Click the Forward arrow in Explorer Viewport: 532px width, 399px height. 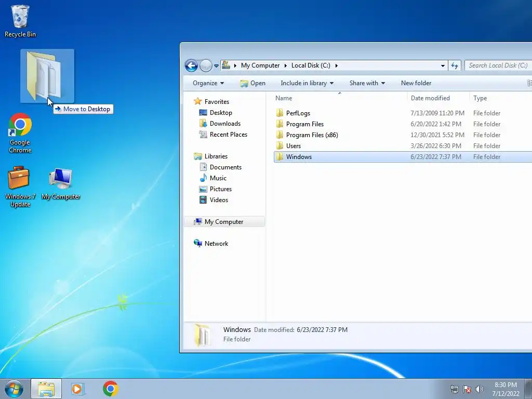coord(206,65)
